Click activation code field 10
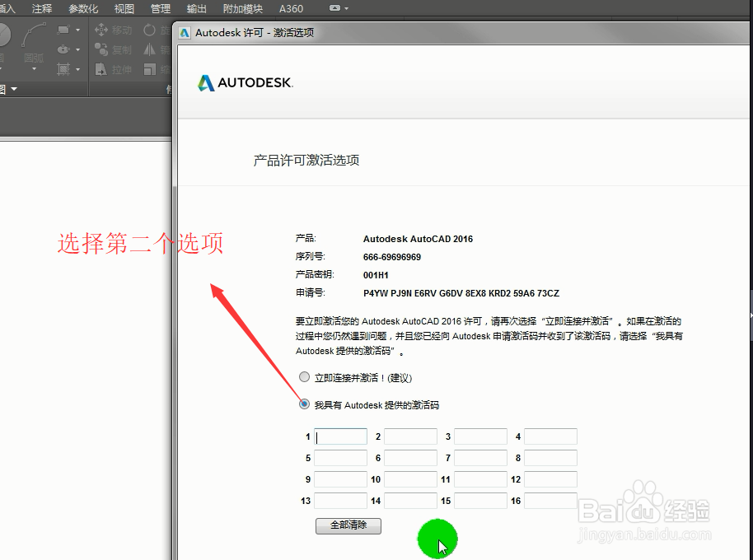 410,479
